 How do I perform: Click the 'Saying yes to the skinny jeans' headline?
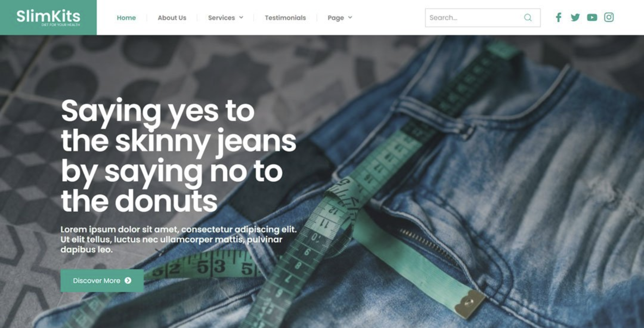(178, 156)
